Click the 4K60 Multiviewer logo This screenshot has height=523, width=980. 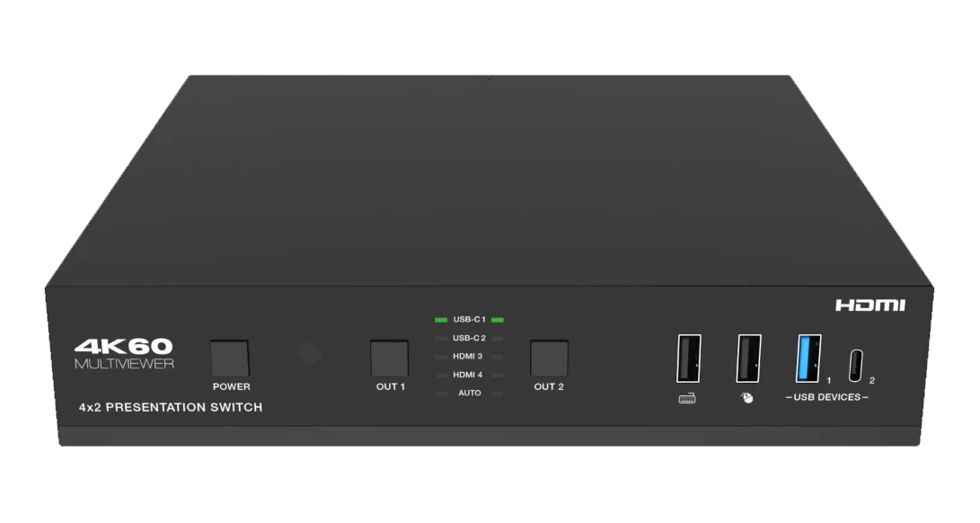tap(124, 354)
